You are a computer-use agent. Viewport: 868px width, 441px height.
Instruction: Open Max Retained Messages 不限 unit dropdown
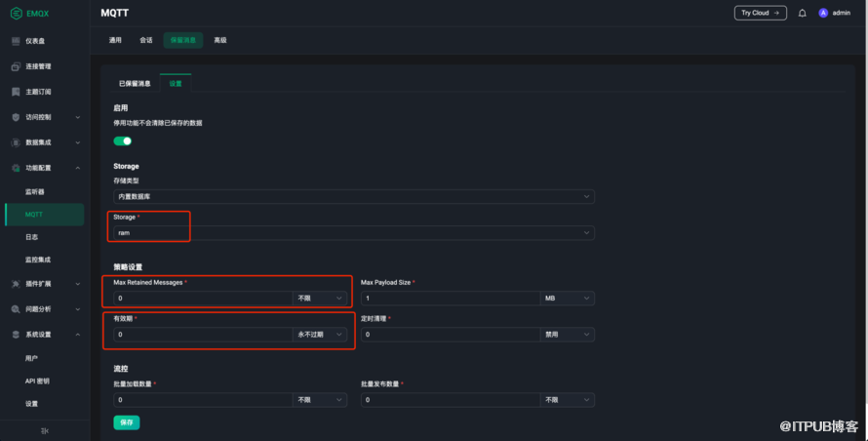pyautogui.click(x=320, y=298)
